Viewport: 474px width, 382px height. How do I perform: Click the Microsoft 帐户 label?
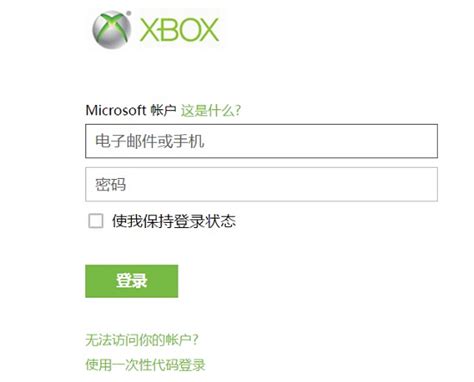[131, 110]
